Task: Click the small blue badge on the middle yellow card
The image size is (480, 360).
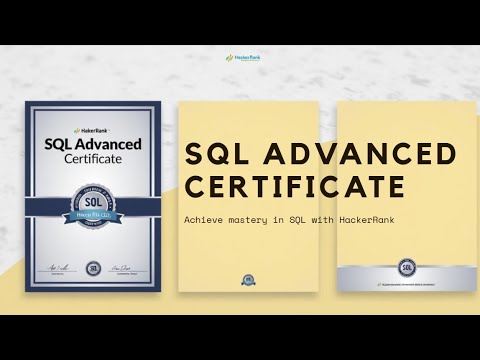Action: point(248,280)
